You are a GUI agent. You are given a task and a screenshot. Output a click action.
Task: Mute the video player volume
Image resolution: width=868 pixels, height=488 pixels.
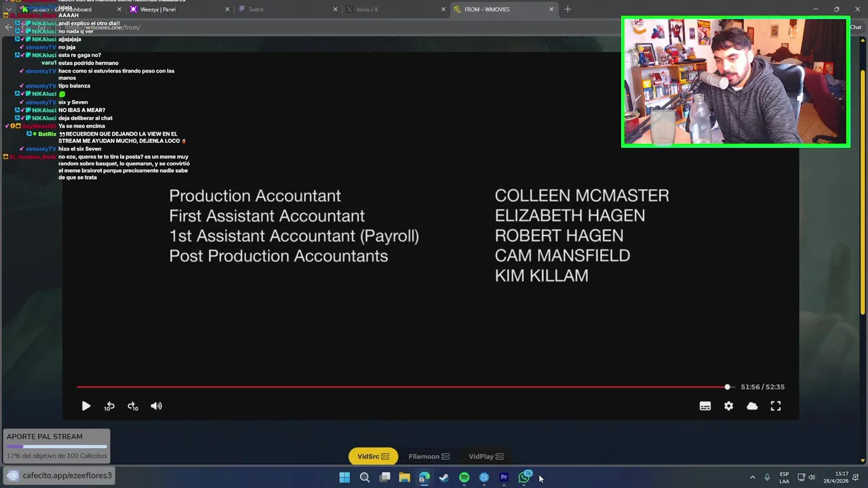pos(157,406)
